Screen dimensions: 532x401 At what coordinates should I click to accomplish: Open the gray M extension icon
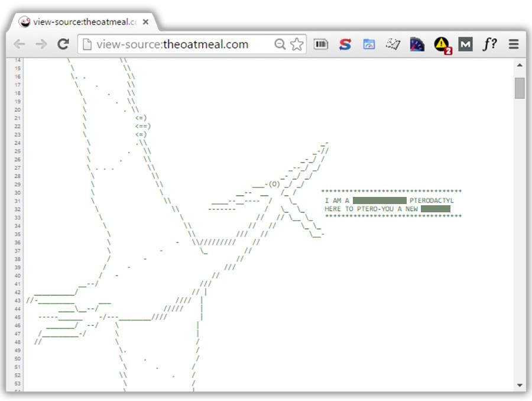pos(465,44)
